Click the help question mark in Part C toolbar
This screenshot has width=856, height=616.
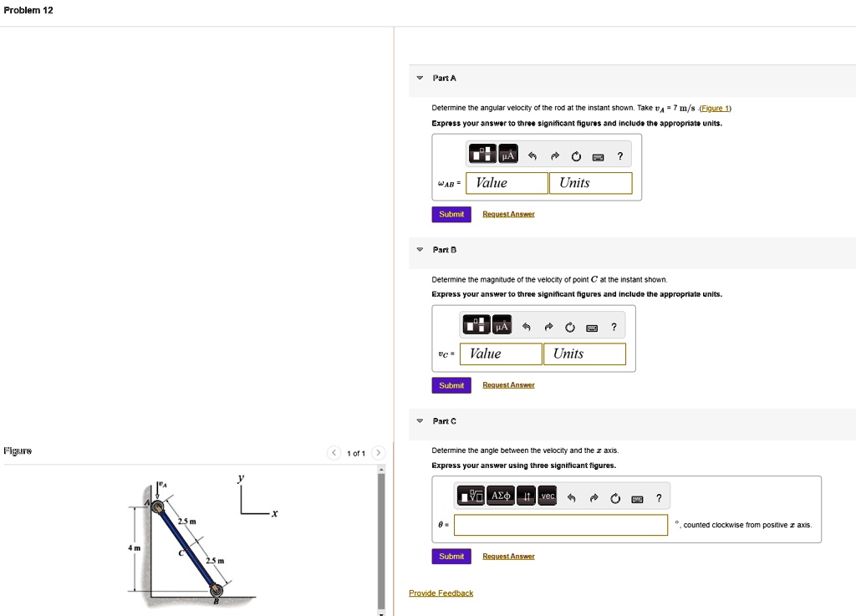click(659, 498)
